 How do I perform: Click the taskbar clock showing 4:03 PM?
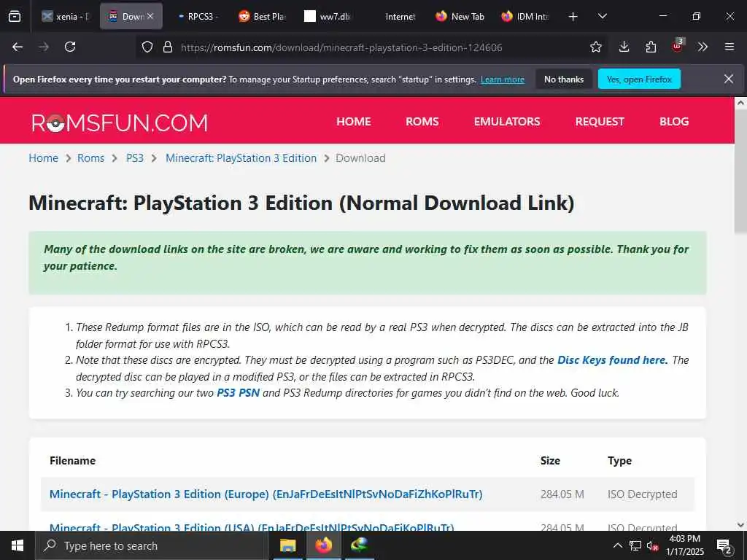685,545
